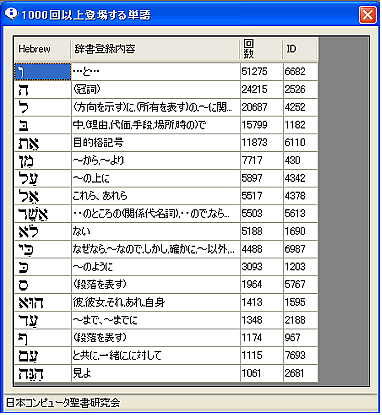Select the (冠詞) definition cell
Viewport: 382px width, 415px height.
(x=156, y=89)
